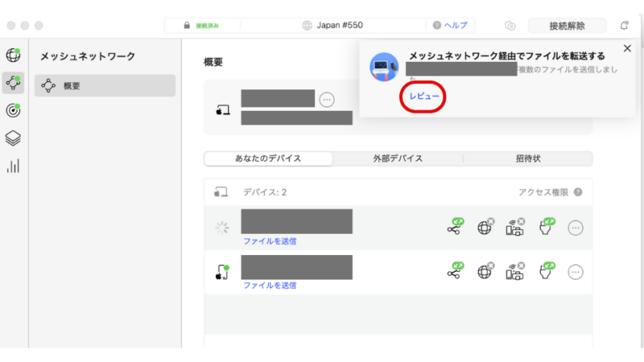Click ファイルを送信 under the second device
This screenshot has height=362, width=644.
tap(270, 286)
